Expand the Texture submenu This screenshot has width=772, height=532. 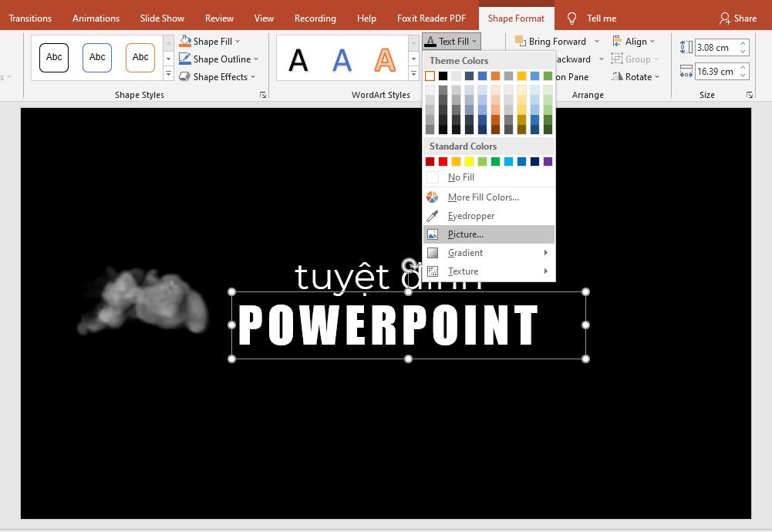pos(464,271)
